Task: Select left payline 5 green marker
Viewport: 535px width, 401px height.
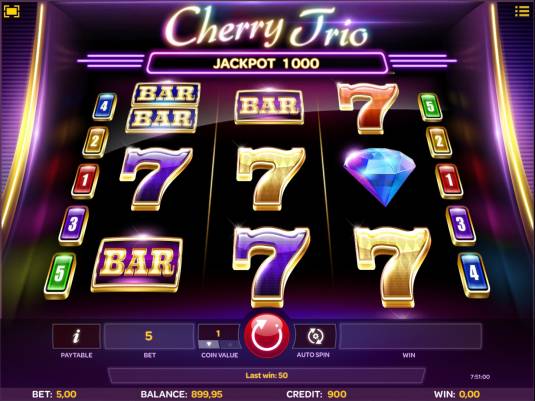Action: [x=60, y=276]
